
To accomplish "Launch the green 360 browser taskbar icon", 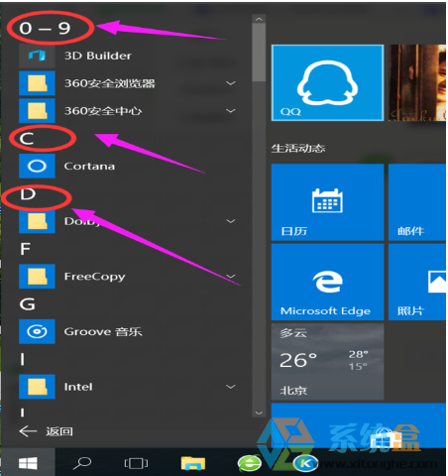I will click(x=250, y=463).
